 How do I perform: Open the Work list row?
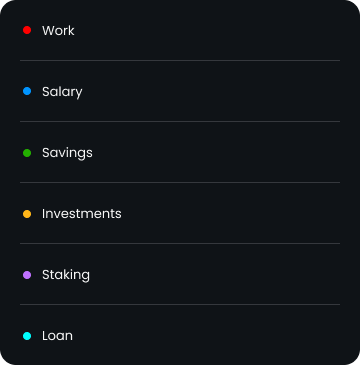pyautogui.click(x=180, y=30)
